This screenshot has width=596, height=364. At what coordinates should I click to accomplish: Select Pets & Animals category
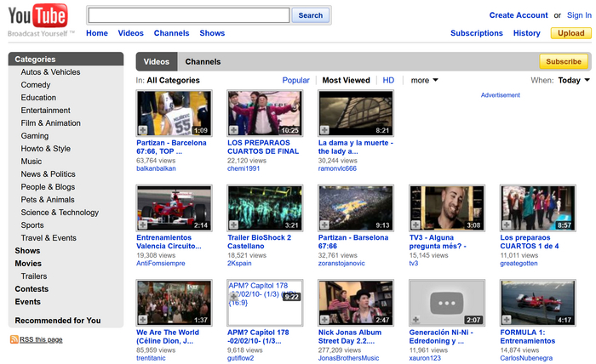[48, 200]
